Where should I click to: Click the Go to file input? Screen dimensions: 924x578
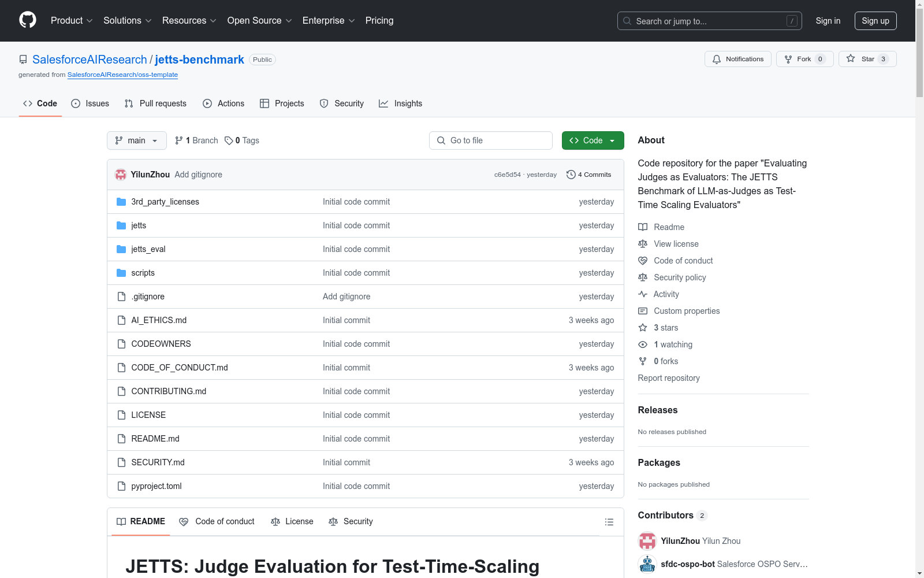tap(491, 140)
